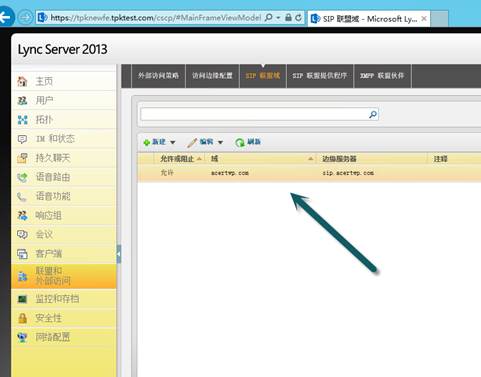Open 拓扑 (Topology) in the sidebar
481x377 pixels.
click(x=63, y=119)
